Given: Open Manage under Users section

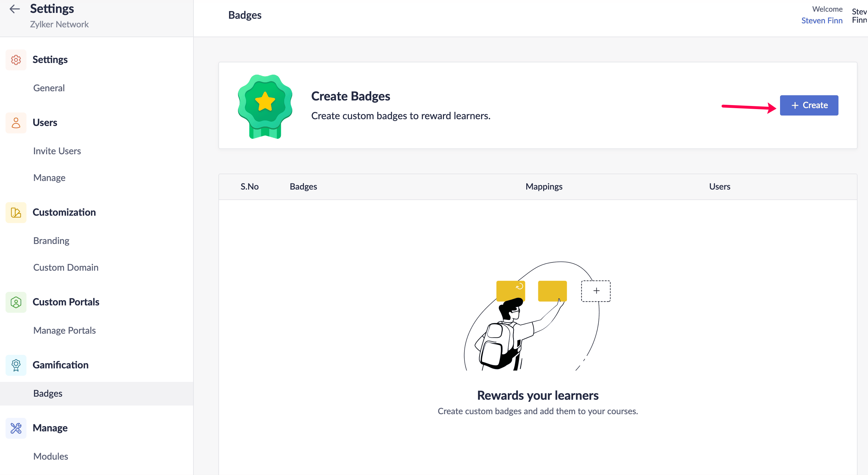Looking at the screenshot, I should 49,178.
